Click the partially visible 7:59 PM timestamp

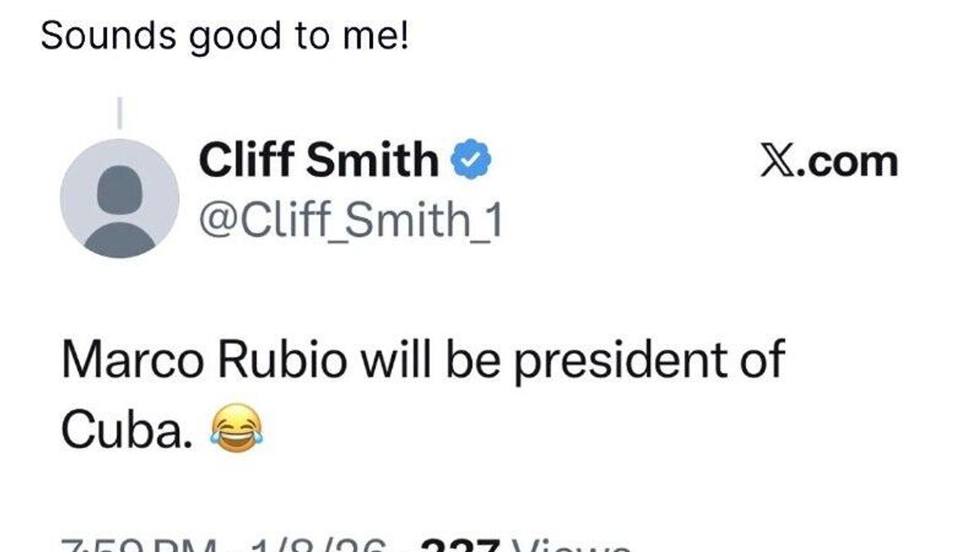pyautogui.click(x=138, y=546)
